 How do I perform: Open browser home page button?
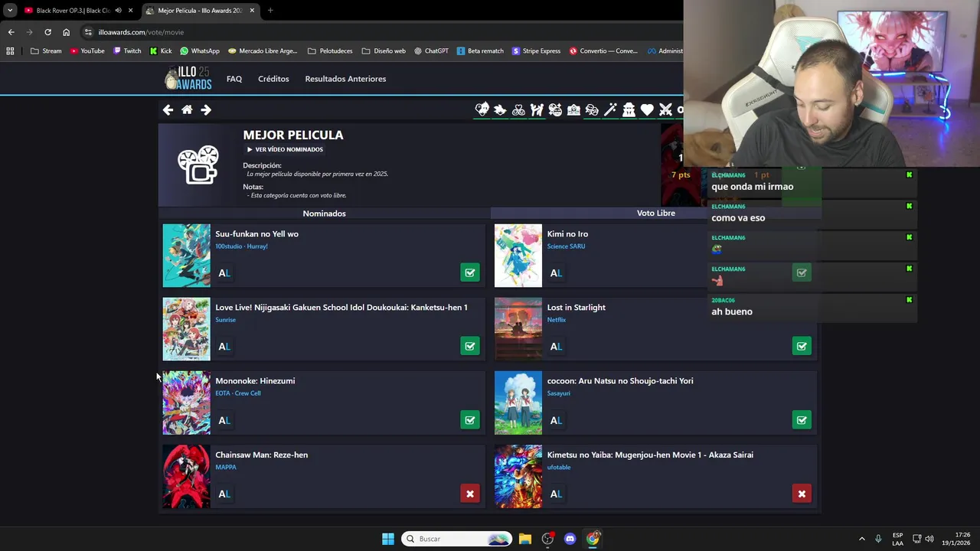pos(66,32)
